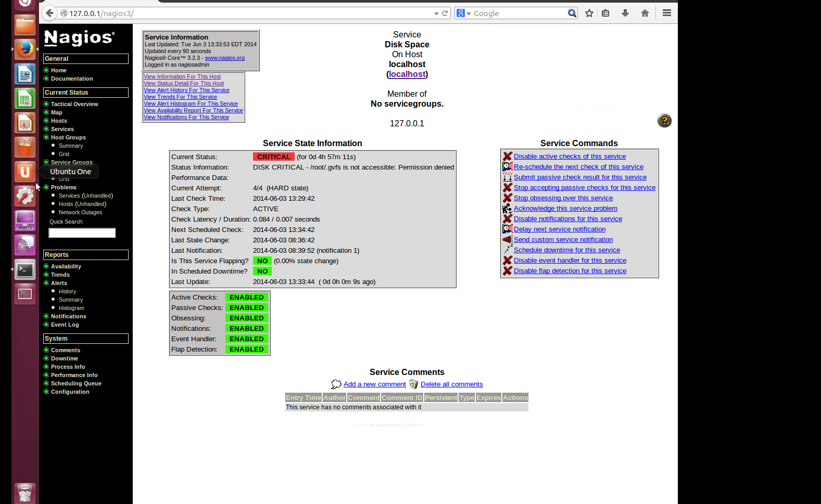Click the Quick Search input box
Viewport: 821px width, 504px height.
coord(82,233)
